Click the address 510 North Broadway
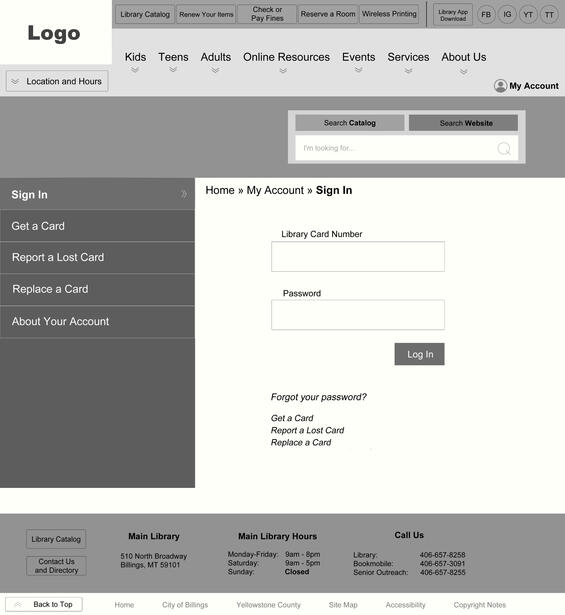The height and width of the screenshot is (615, 565). (154, 556)
